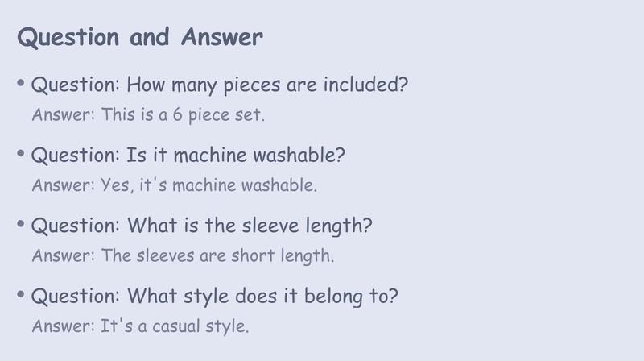The width and height of the screenshot is (644, 361).
Task: Click the question "What style does it belong to?"
Action: coord(263,297)
